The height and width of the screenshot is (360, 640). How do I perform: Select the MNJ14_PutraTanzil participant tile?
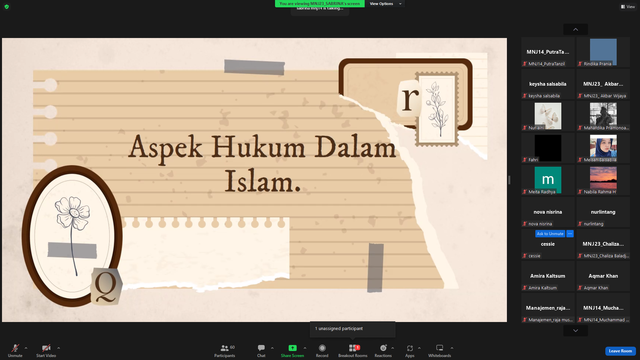pyautogui.click(x=548, y=52)
